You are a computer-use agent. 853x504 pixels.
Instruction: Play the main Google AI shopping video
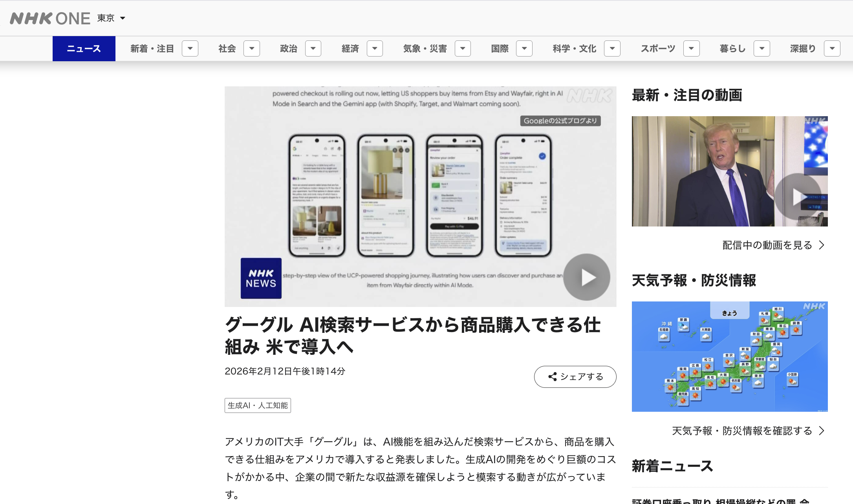click(586, 277)
